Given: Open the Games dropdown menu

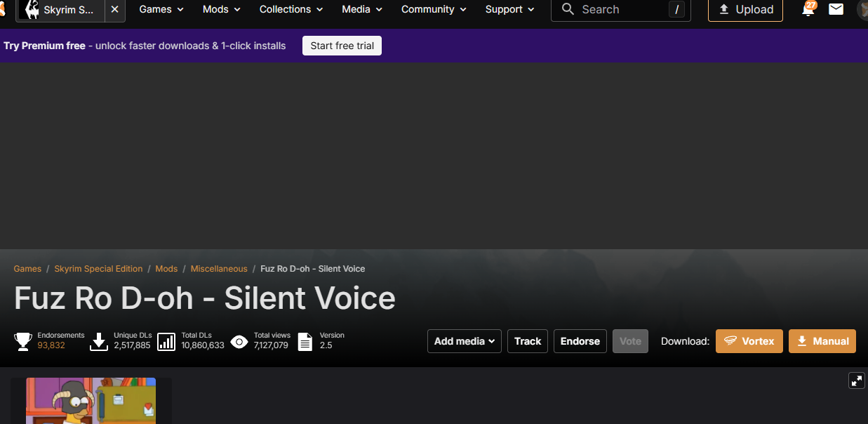Looking at the screenshot, I should (161, 9).
